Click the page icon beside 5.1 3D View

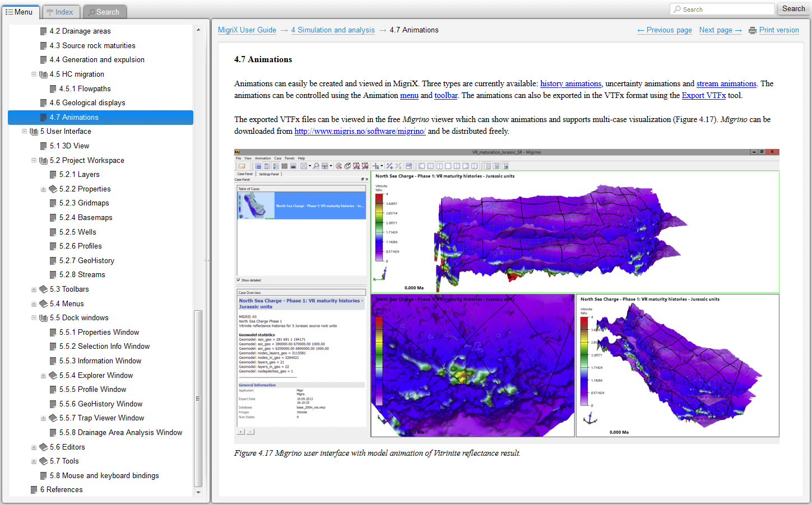point(44,146)
